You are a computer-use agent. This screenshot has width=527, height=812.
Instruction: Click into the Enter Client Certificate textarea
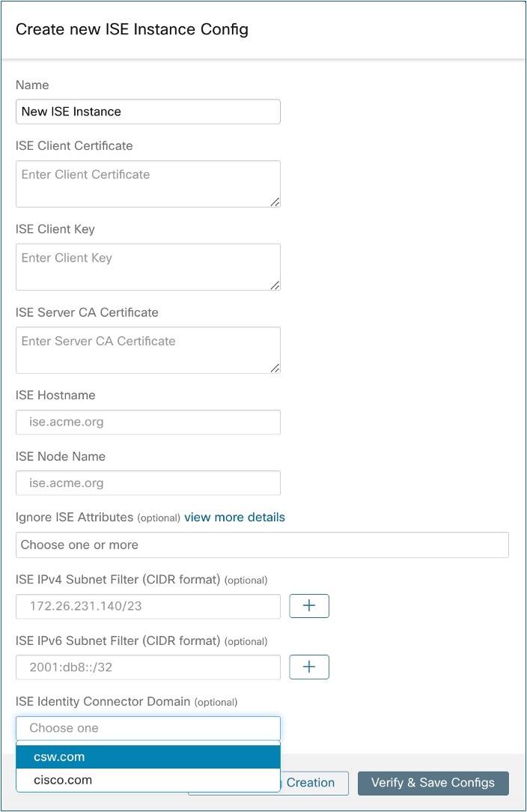tap(148, 184)
